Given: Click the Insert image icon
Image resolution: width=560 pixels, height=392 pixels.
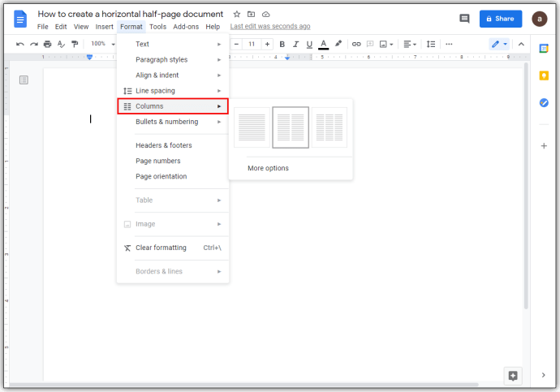Looking at the screenshot, I should (x=383, y=44).
